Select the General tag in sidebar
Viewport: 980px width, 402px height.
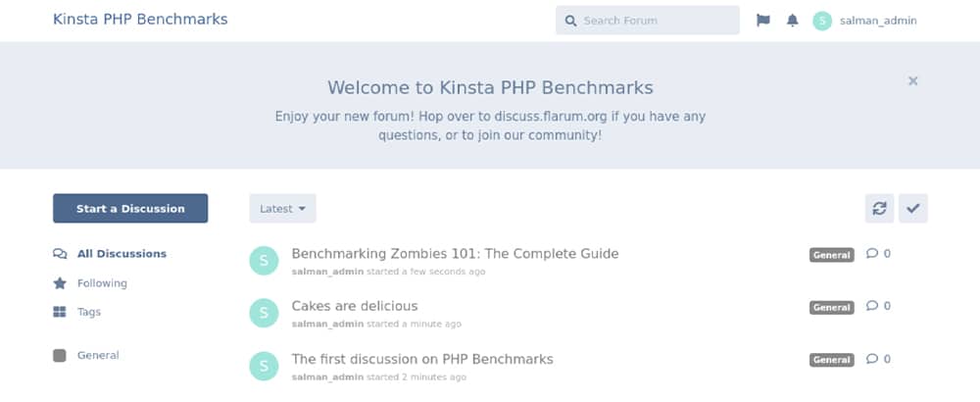coord(98,355)
